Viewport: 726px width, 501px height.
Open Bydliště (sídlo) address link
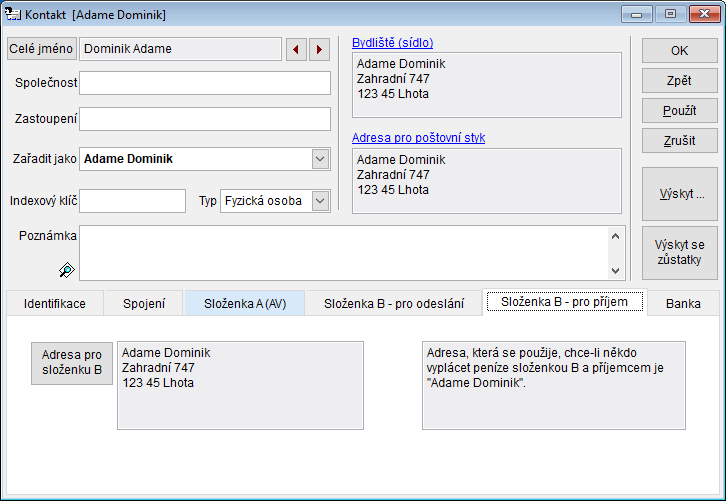coord(392,43)
